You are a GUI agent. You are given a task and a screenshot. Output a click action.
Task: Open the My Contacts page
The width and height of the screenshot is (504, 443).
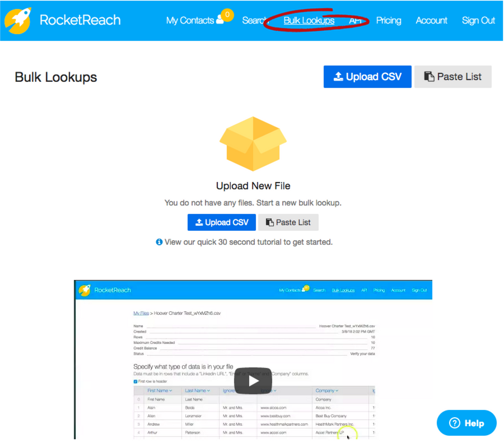pos(190,21)
